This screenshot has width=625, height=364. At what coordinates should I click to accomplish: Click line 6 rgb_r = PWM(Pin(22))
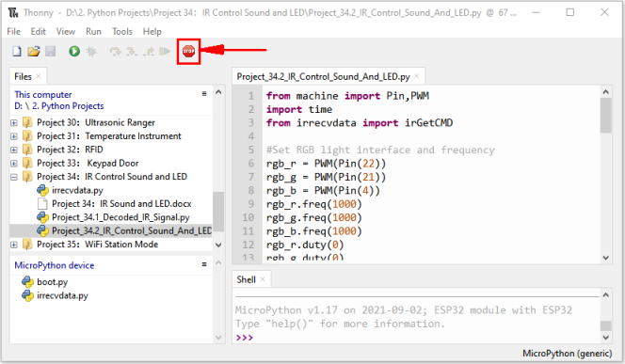[x=326, y=164]
